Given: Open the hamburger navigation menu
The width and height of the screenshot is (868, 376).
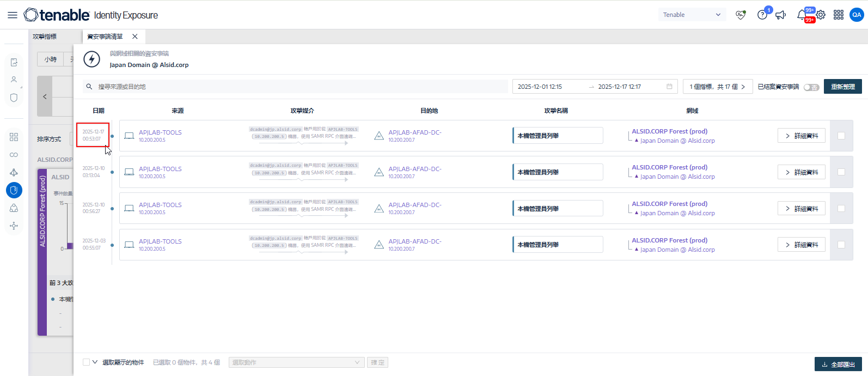Looking at the screenshot, I should coord(12,15).
